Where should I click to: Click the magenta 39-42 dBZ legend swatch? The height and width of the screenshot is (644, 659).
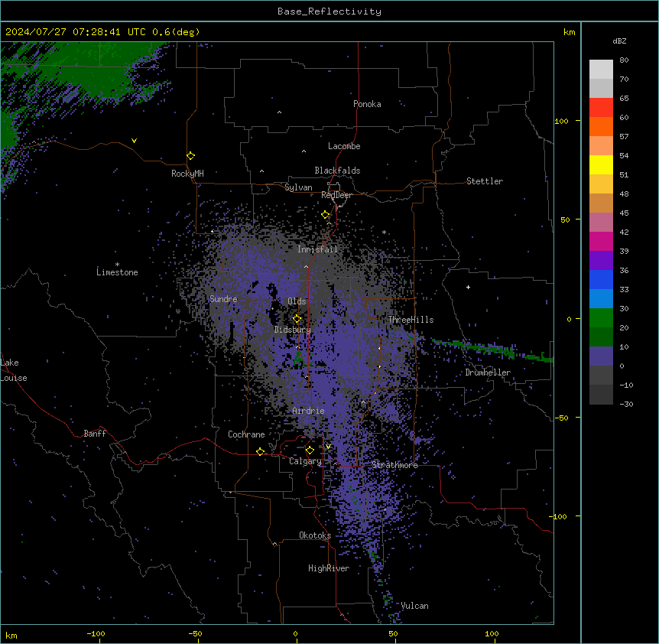[601, 241]
